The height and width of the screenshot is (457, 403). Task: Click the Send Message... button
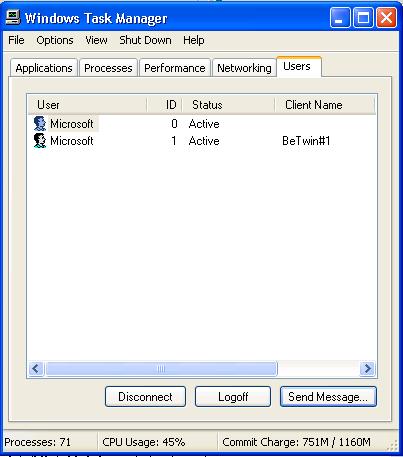tap(328, 397)
